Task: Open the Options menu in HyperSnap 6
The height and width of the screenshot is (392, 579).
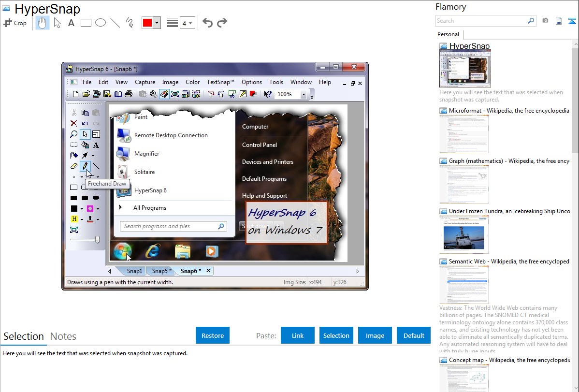Action: 252,82
